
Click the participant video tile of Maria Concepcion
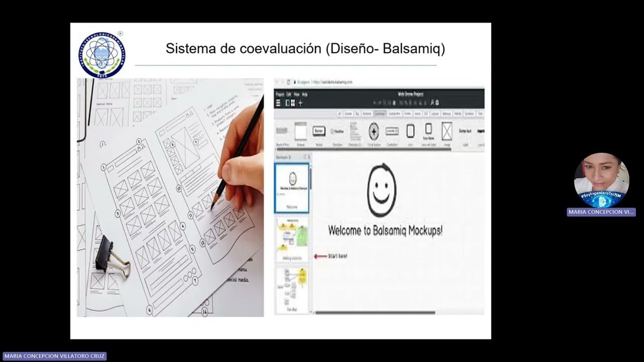(x=601, y=180)
